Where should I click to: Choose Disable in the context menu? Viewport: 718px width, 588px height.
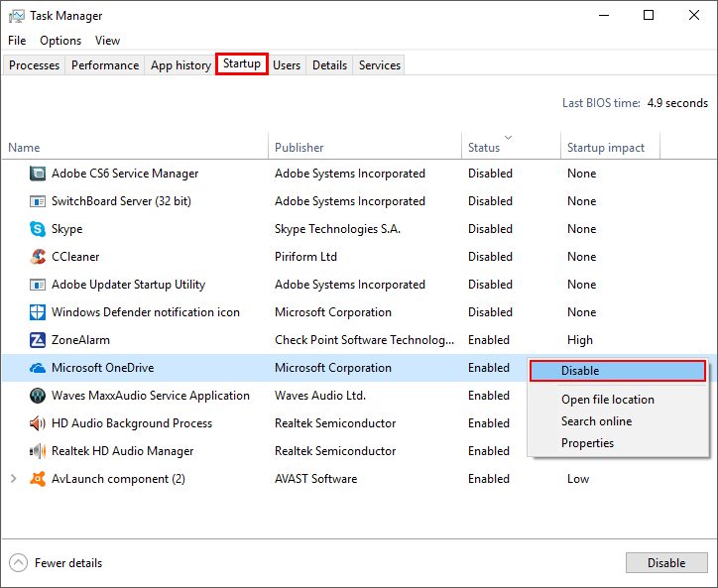coord(618,371)
